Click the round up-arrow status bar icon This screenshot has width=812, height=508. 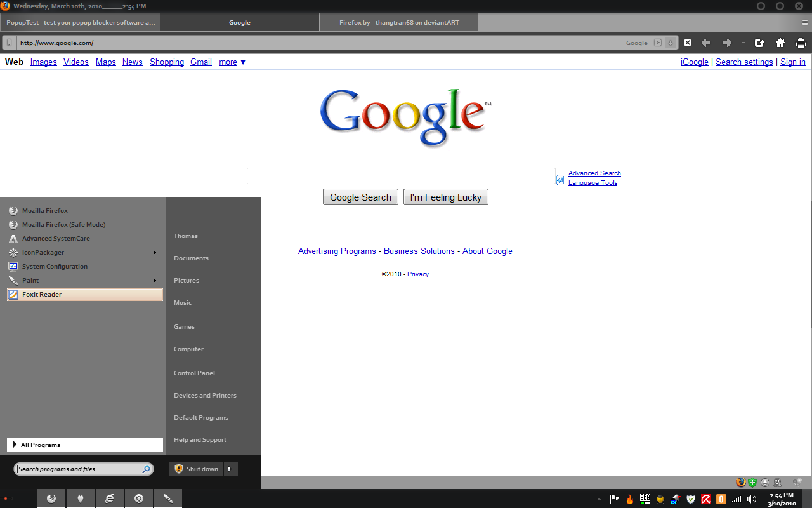(765, 483)
